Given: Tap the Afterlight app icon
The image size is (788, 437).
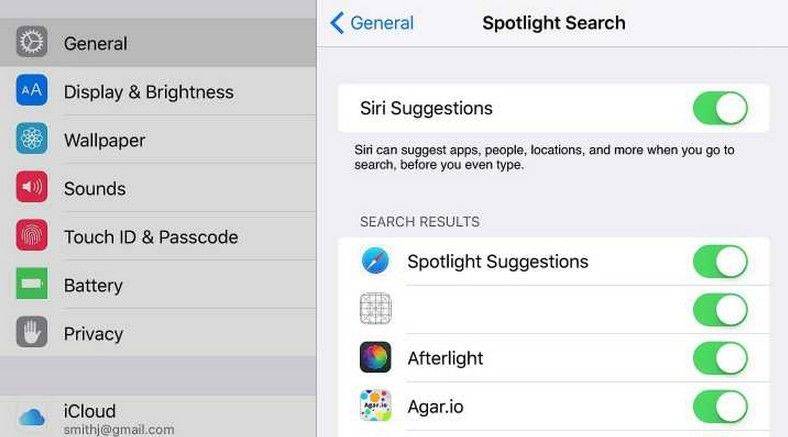Looking at the screenshot, I should tap(375, 357).
